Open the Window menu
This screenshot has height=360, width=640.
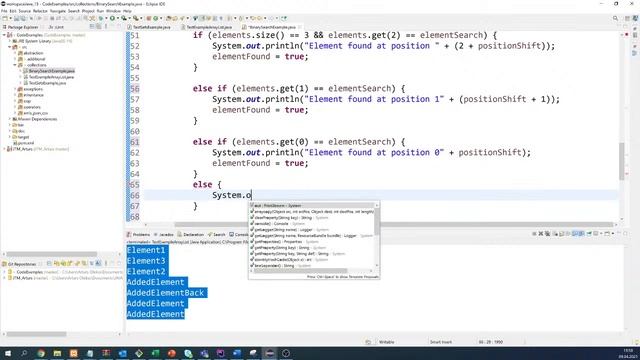113,11
